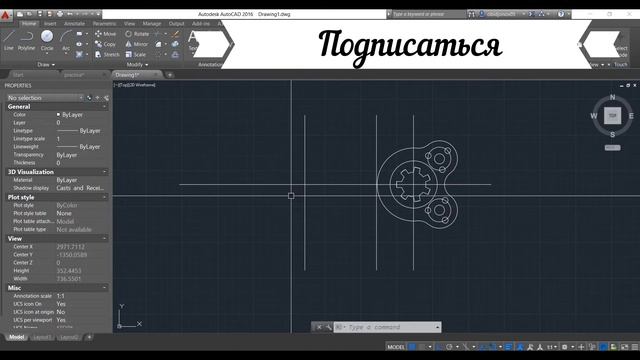The width and height of the screenshot is (640, 360).
Task: Activate the Mirror command
Action: coord(137,44)
